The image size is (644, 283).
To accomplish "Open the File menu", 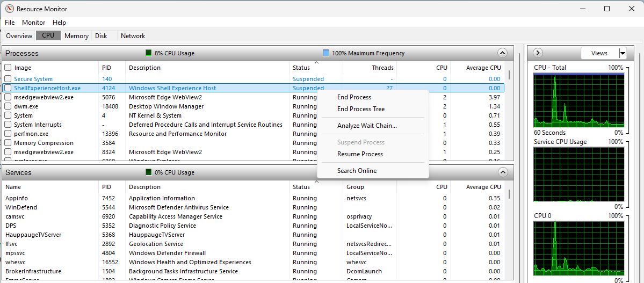I will pos(10,22).
